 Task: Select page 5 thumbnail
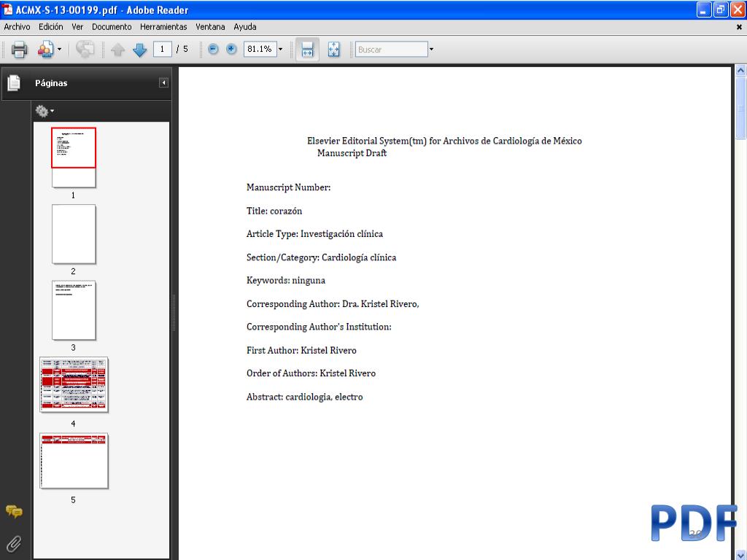tap(74, 461)
